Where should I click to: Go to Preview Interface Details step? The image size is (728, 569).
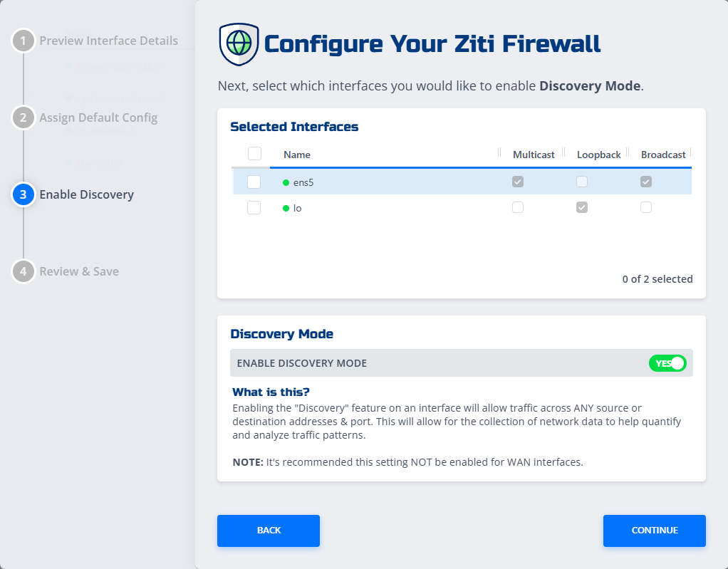point(108,41)
